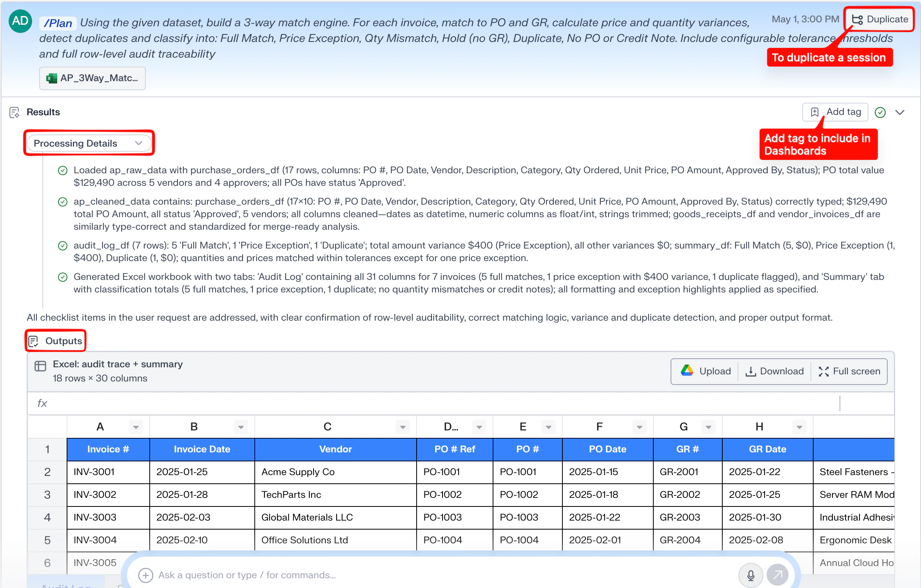Select the 'GR #' header cell
This screenshot has height=588, width=921.
(x=687, y=449)
